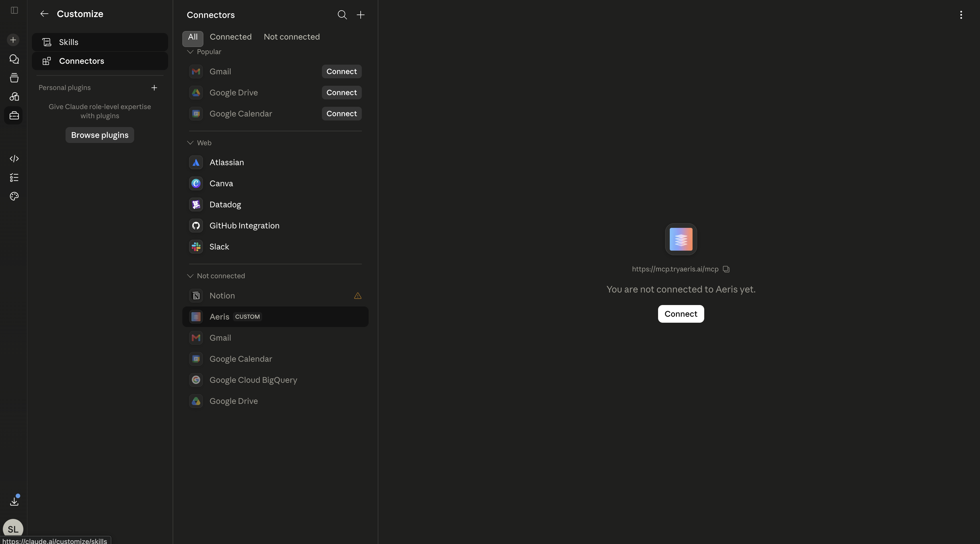Connect Google Drive in Popular list
This screenshot has width=980, height=544.
point(341,93)
